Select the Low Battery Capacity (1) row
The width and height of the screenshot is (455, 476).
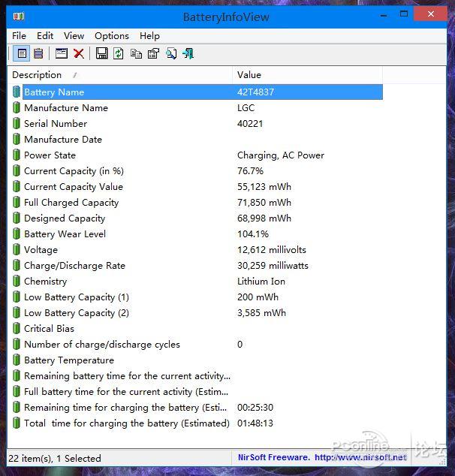click(197, 297)
